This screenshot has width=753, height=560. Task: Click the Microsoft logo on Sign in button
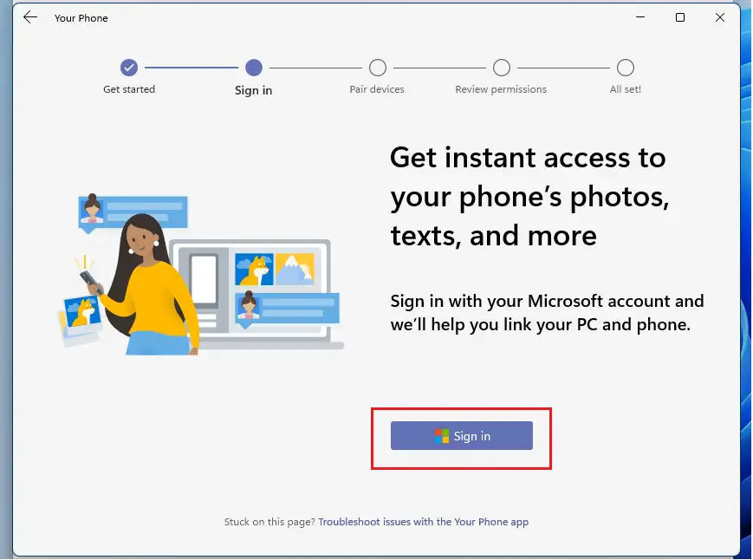(x=441, y=436)
